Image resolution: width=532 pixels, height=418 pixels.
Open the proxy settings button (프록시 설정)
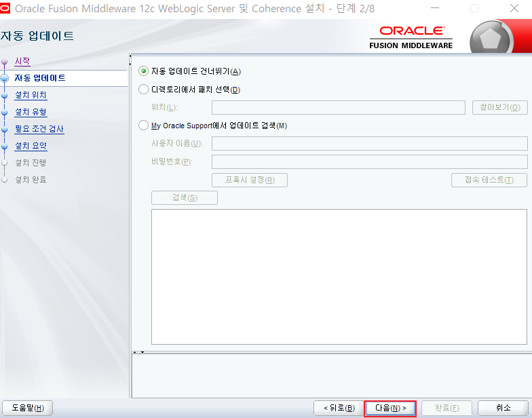click(250, 180)
